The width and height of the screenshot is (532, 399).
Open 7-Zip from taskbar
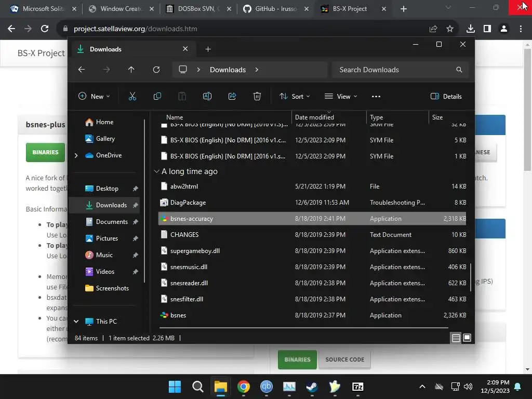point(357,387)
